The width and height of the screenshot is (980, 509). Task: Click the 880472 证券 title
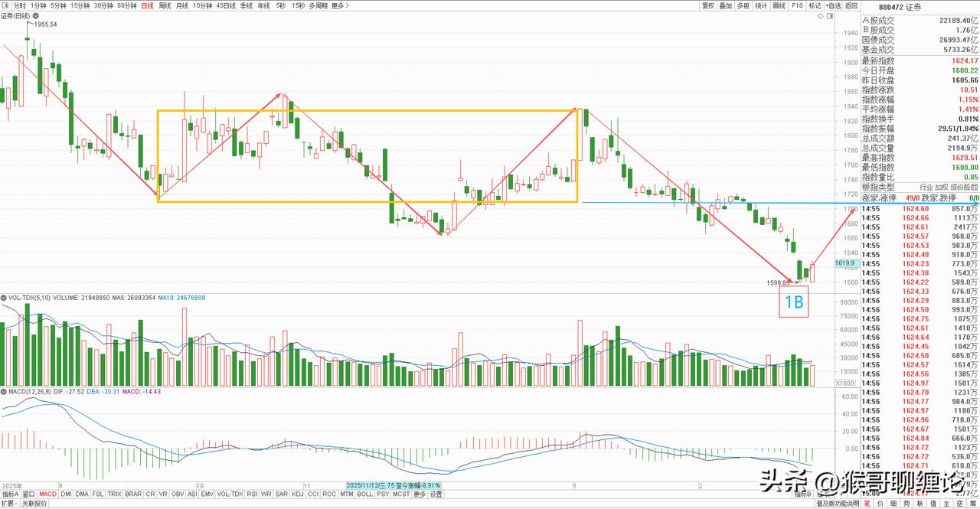(900, 7)
